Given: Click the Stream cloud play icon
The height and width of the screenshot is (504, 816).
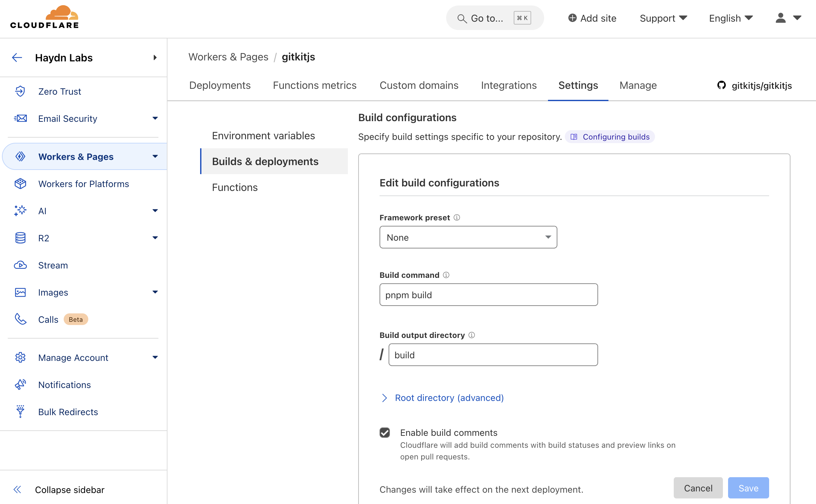Looking at the screenshot, I should [20, 265].
